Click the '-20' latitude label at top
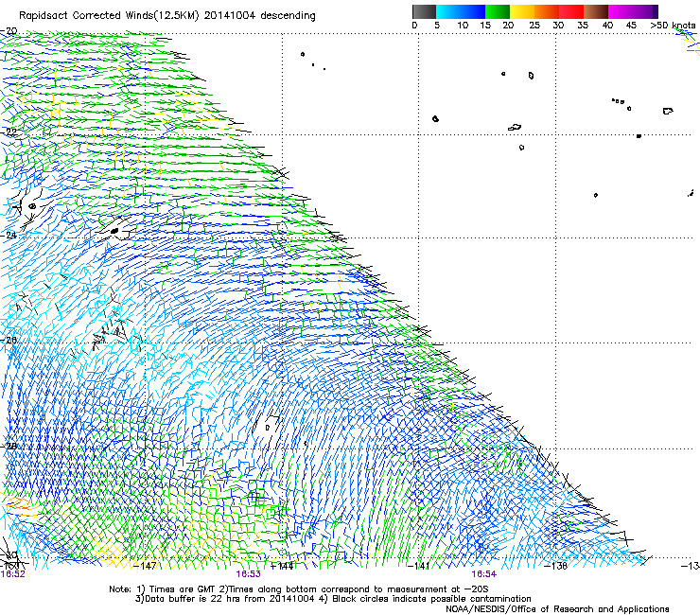Viewport: 700px width, 615px height. pyautogui.click(x=9, y=31)
